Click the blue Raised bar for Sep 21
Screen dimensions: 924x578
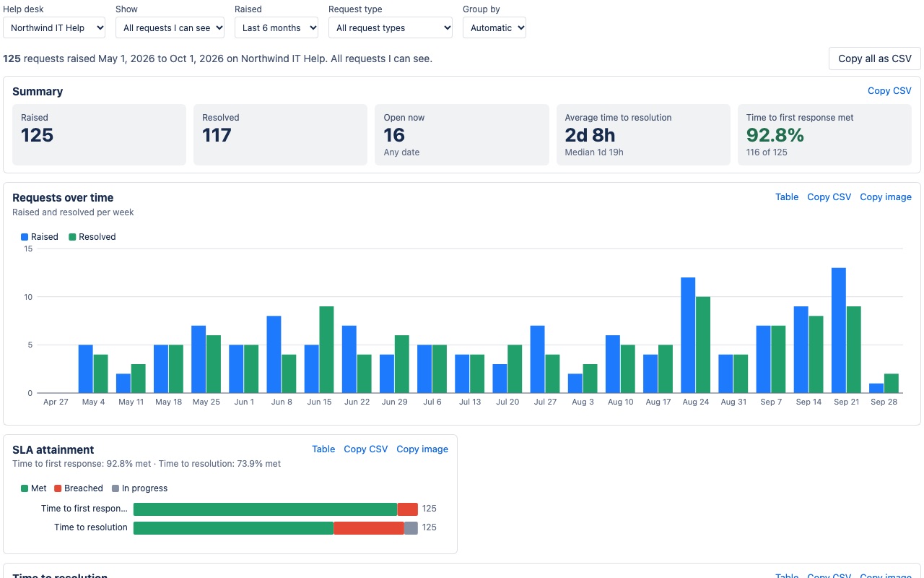coord(839,331)
